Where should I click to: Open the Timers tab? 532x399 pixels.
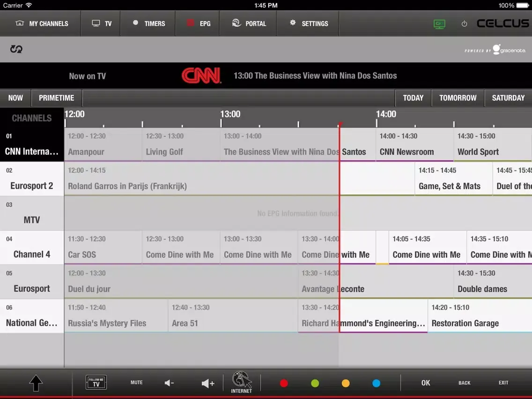pos(148,23)
